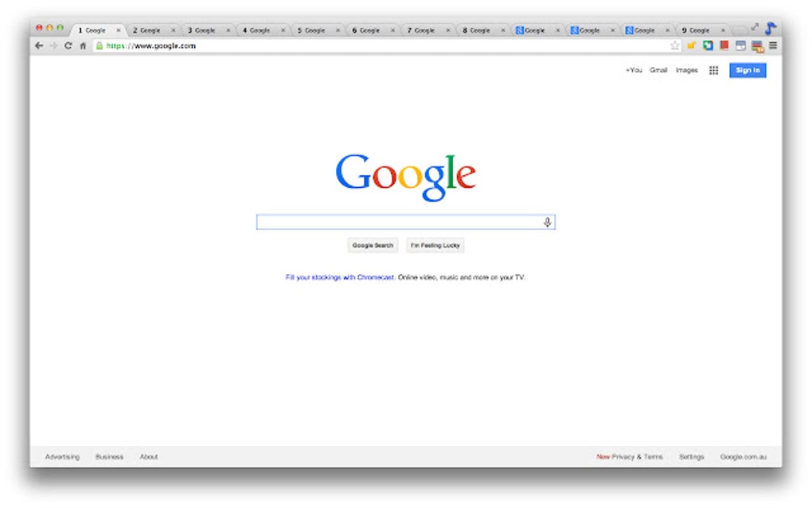The height and width of the screenshot is (508, 812).
Task: Switch to the tab labeled 9 Google
Action: (699, 29)
